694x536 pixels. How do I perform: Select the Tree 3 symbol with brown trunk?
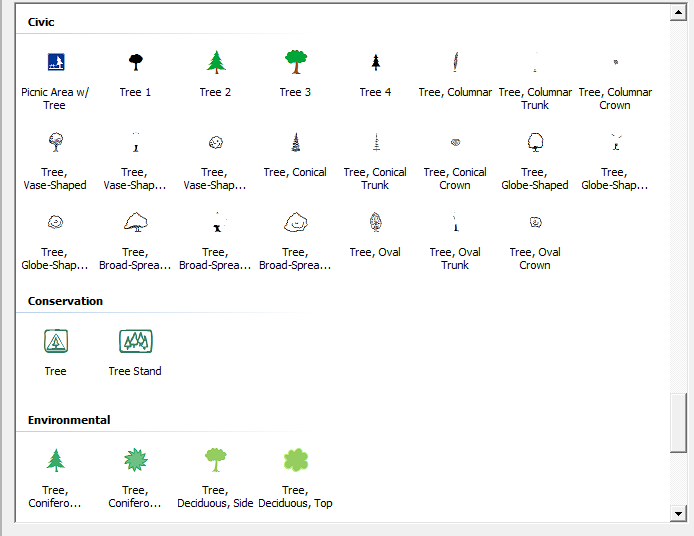[x=296, y=62]
